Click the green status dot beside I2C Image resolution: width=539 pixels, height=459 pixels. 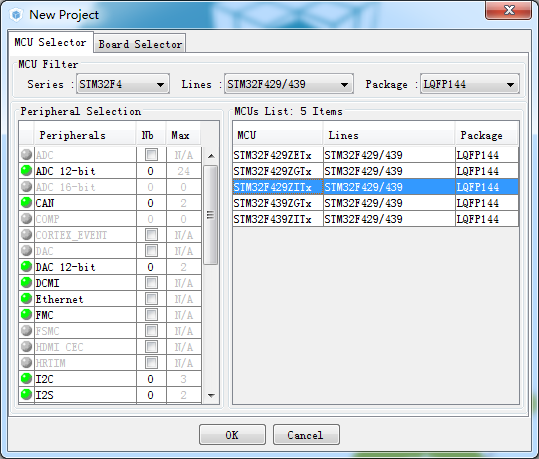26,379
